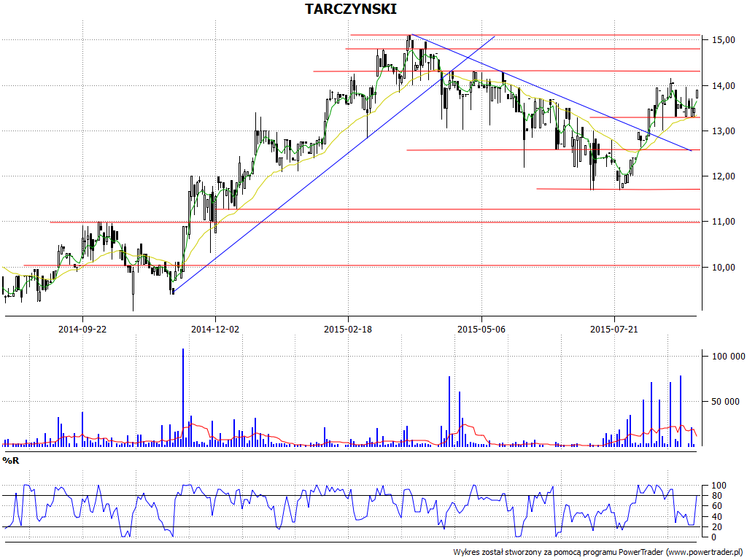Select the 2015-02-18 date label
This screenshot has height=560, width=747.
pyautogui.click(x=348, y=329)
